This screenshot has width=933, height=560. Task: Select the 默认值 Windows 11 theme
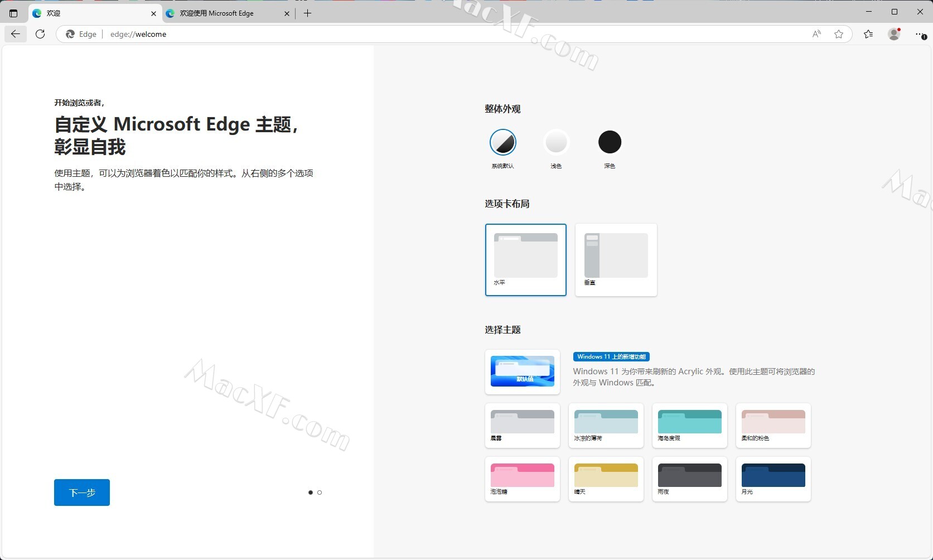pyautogui.click(x=523, y=372)
